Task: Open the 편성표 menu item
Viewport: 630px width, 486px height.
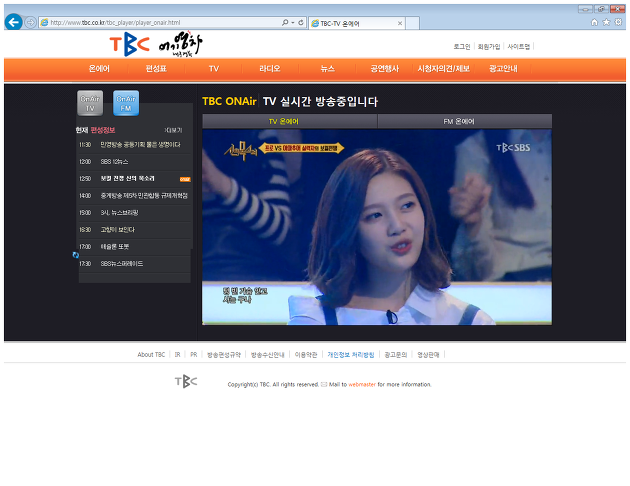Action: coord(156,69)
